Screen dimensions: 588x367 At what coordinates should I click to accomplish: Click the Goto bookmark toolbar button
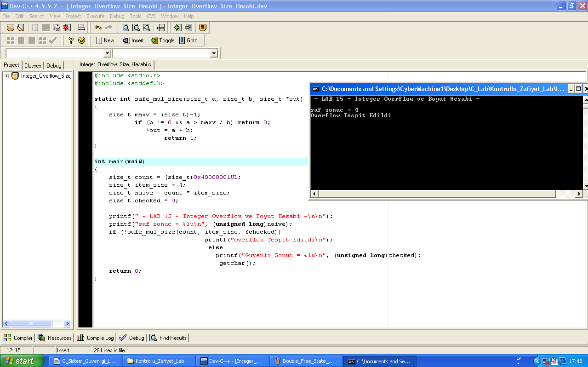pyautogui.click(x=188, y=40)
